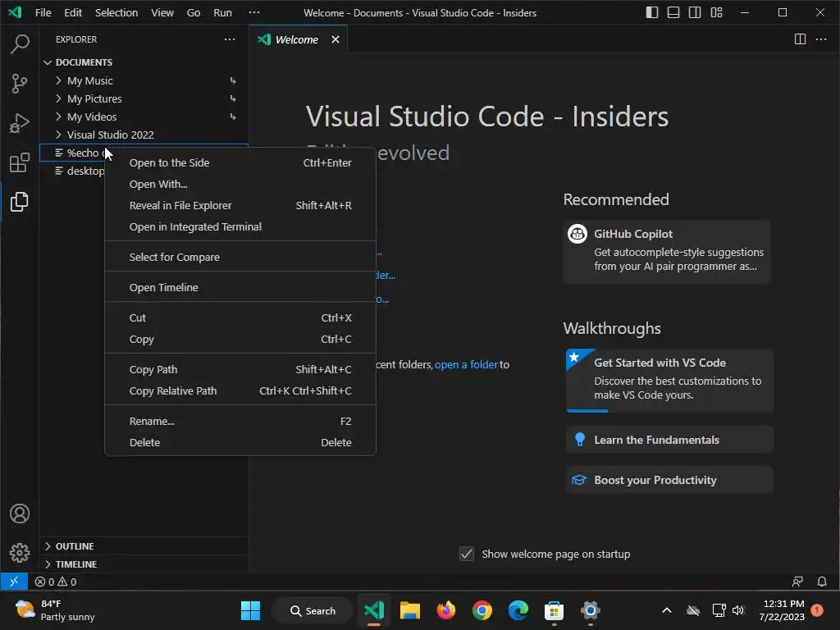Open the Run menu
The height and width of the screenshot is (630, 840).
(x=222, y=12)
